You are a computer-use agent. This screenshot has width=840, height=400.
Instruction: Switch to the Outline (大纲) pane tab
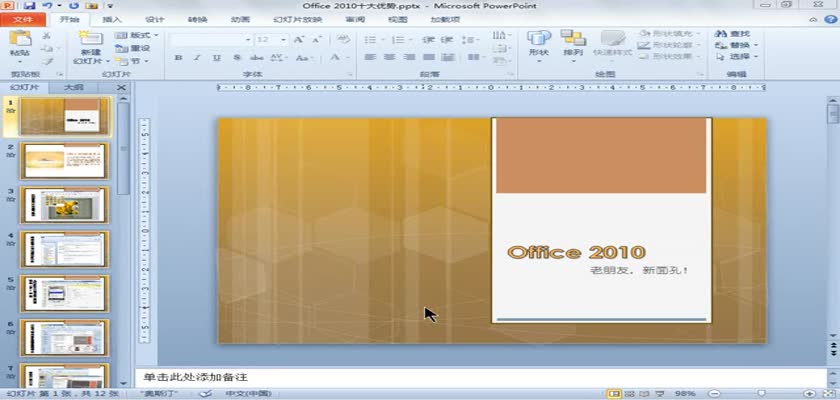pos(73,88)
